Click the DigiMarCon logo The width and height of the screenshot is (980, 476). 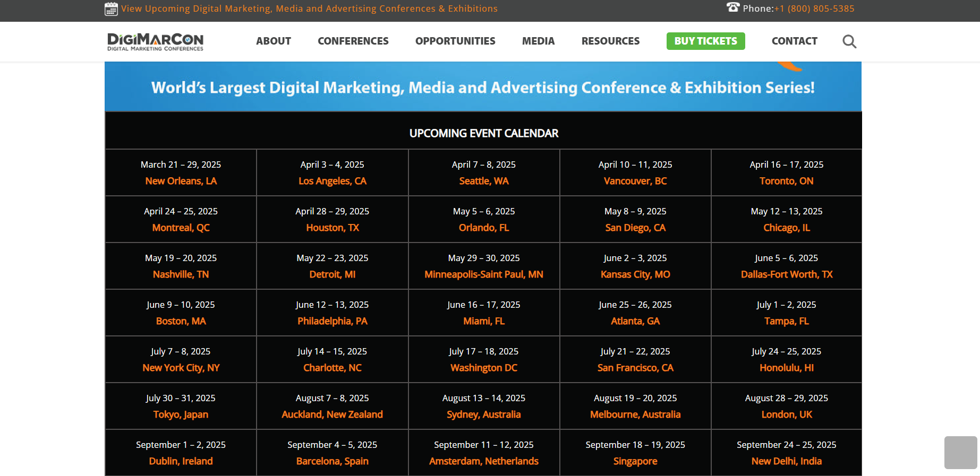point(155,41)
